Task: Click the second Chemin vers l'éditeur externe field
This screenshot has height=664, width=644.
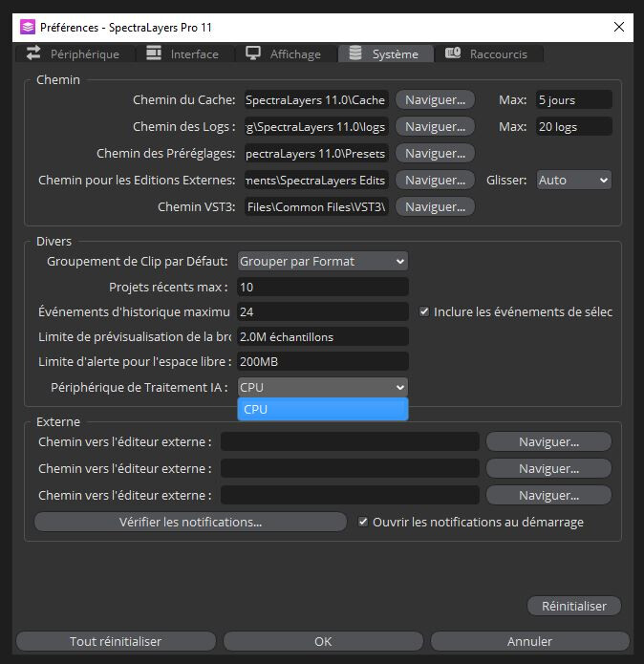Action: (x=350, y=468)
